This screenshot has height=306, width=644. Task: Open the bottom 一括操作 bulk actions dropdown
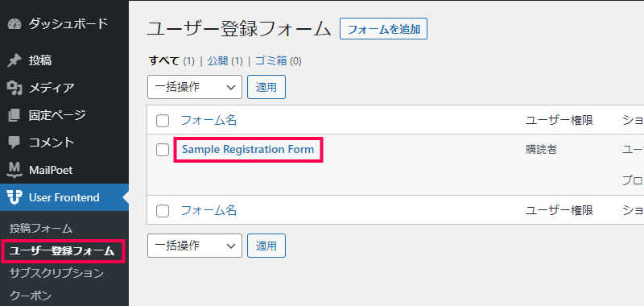[195, 246]
